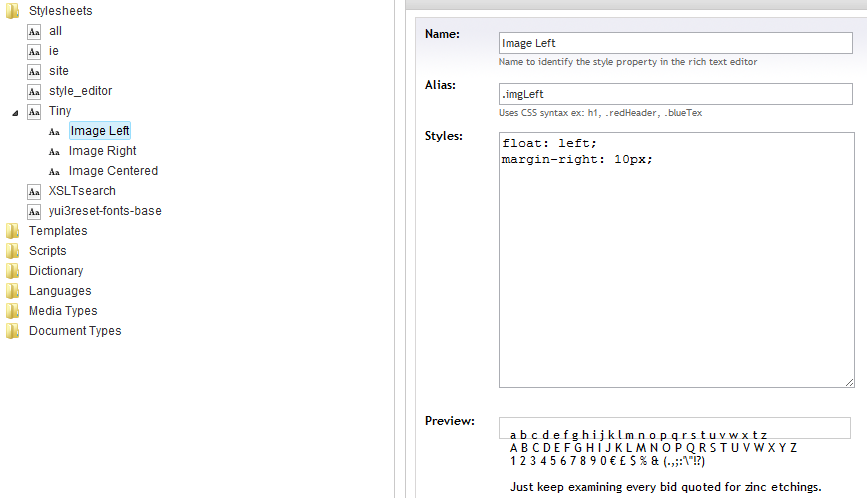The width and height of the screenshot is (867, 498).
Task: Focus the Name input field
Action: 676,43
